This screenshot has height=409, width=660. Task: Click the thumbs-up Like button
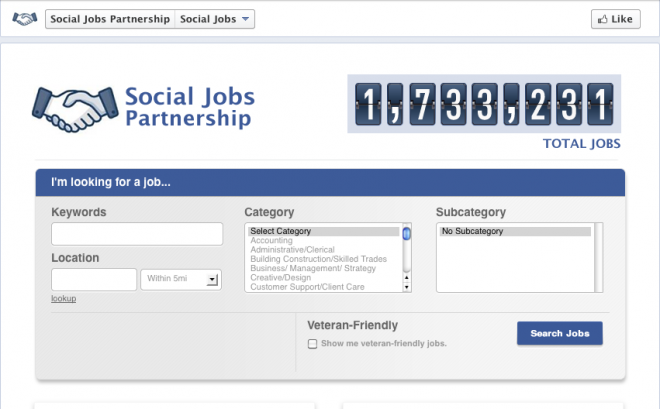[x=615, y=19]
